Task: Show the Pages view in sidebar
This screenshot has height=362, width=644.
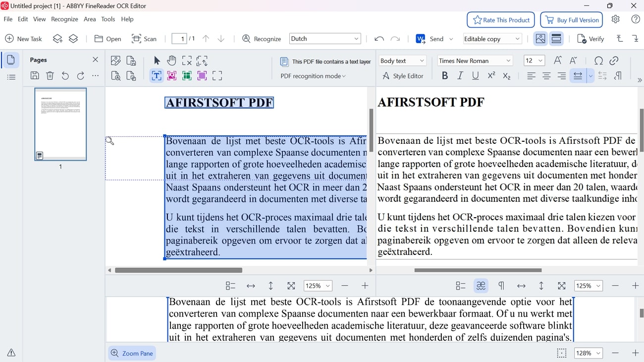Action: (11, 60)
